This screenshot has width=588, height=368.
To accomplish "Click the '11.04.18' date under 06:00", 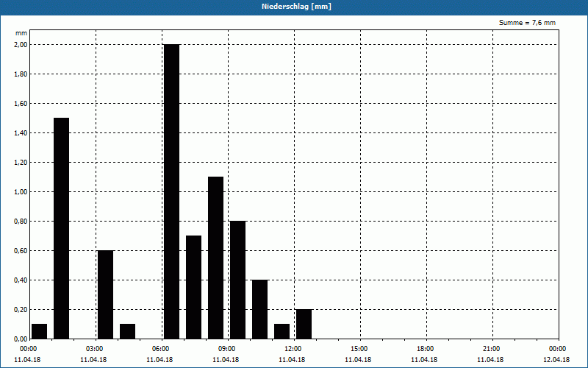I will click(x=160, y=360).
